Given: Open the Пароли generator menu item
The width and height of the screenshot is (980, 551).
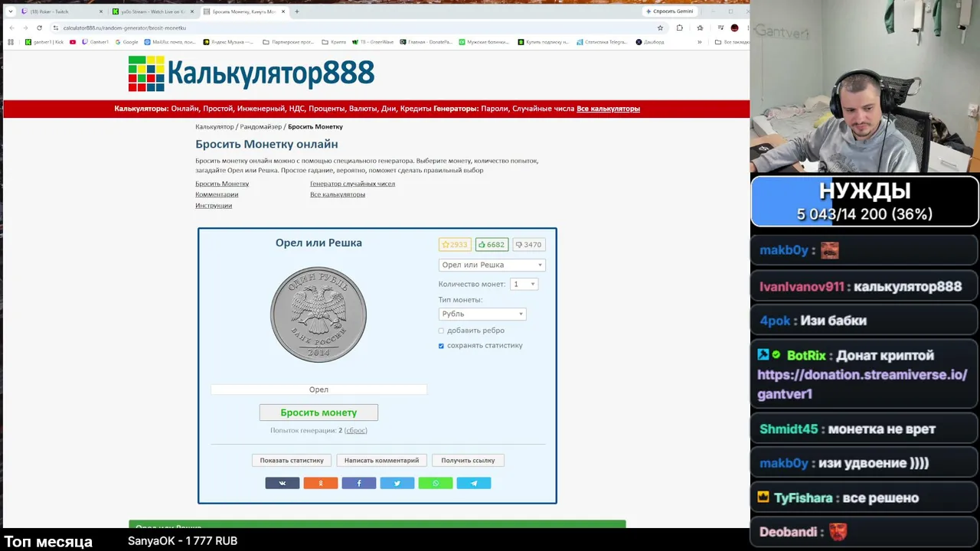Looking at the screenshot, I should (494, 109).
